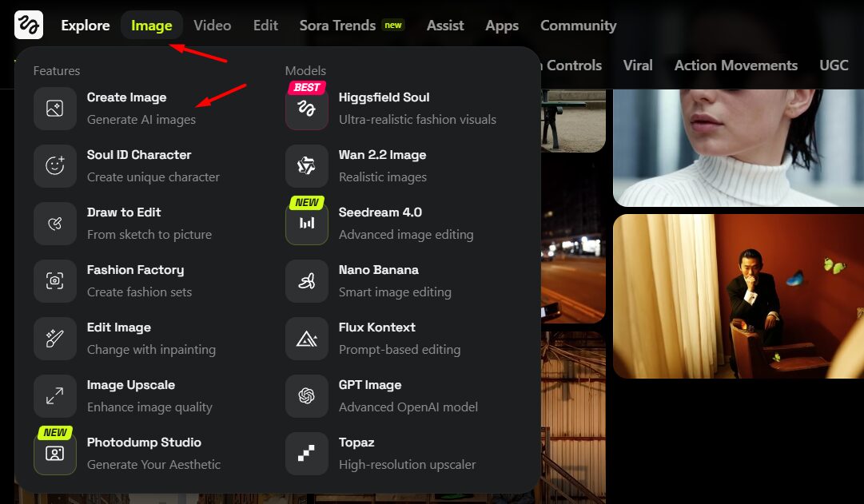Viewport: 864px width, 504px height.
Task: Click the Higgsfield logo icon
Action: point(29,25)
